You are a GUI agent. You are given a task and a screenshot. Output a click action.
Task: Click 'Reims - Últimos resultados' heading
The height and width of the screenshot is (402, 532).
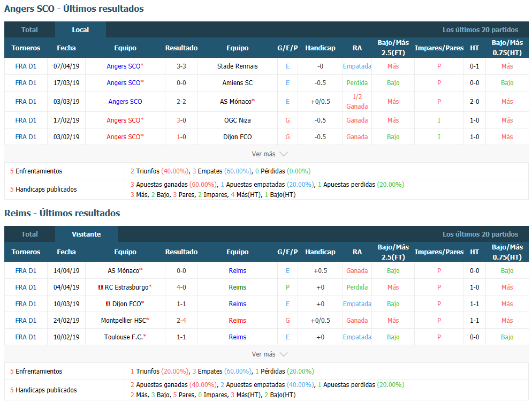[62, 213]
